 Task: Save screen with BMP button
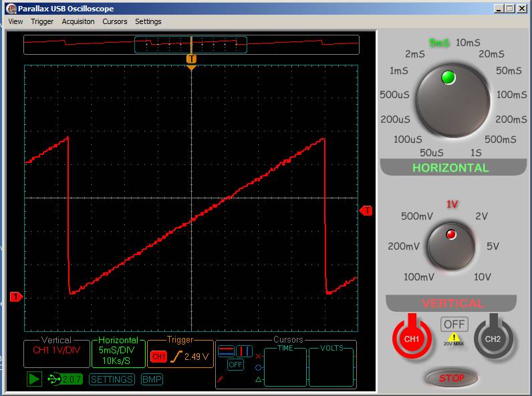pos(152,379)
